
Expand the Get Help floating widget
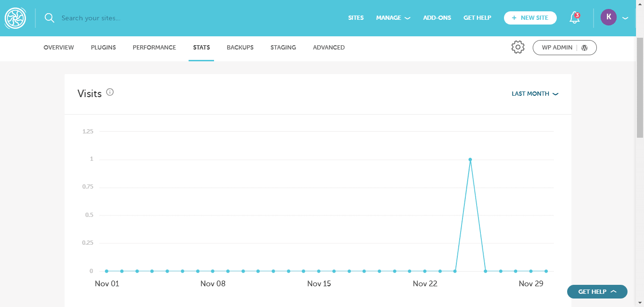point(597,291)
